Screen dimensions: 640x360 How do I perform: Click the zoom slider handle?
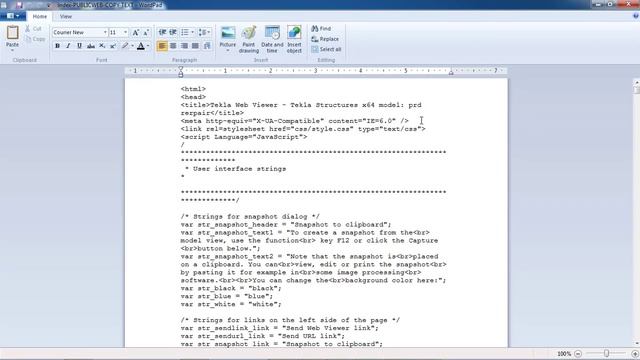coord(607,353)
